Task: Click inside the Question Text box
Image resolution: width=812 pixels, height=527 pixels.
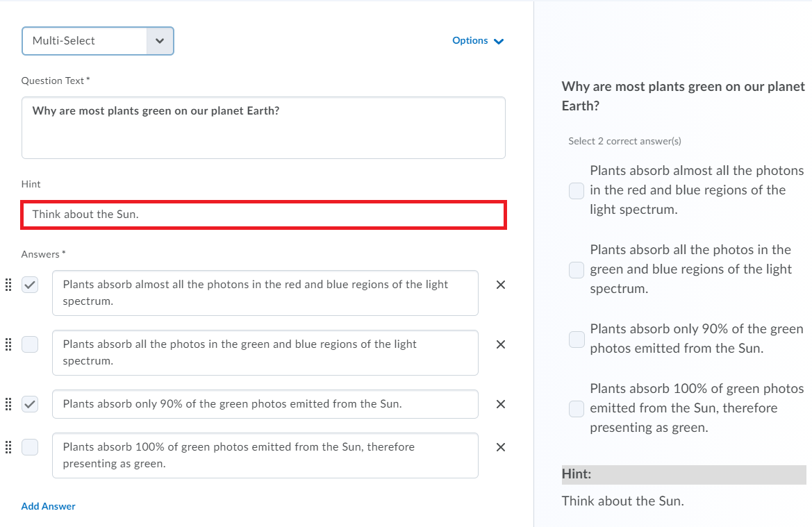Action: 263,126
